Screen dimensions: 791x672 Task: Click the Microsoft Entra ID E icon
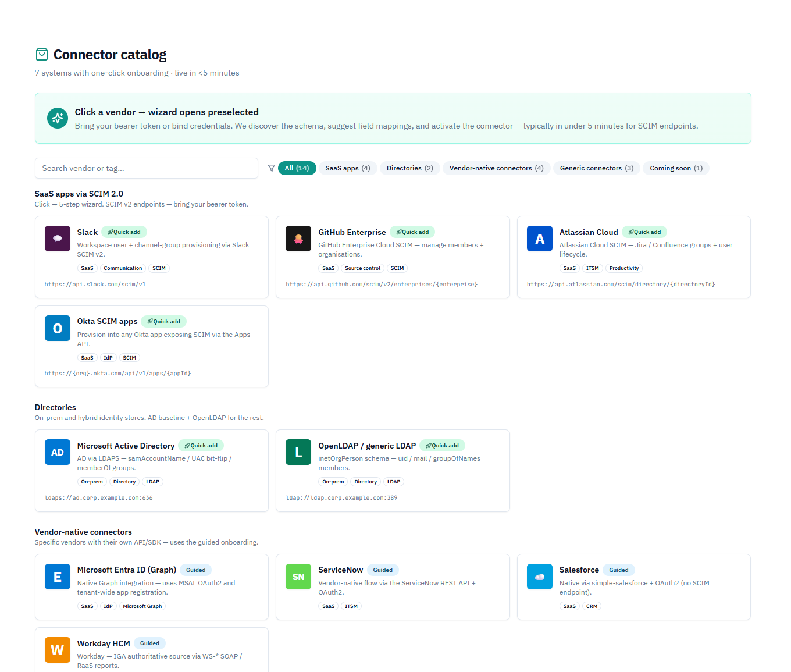pyautogui.click(x=58, y=577)
